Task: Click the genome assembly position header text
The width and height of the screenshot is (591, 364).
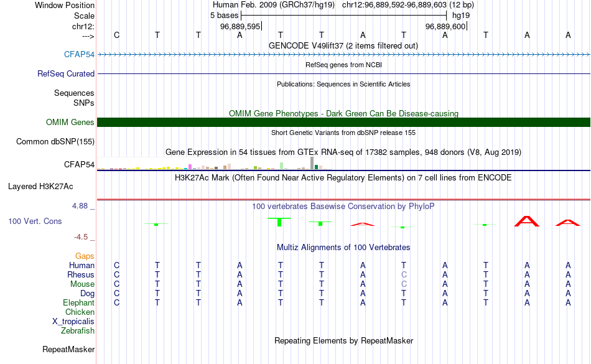Action: (x=343, y=5)
